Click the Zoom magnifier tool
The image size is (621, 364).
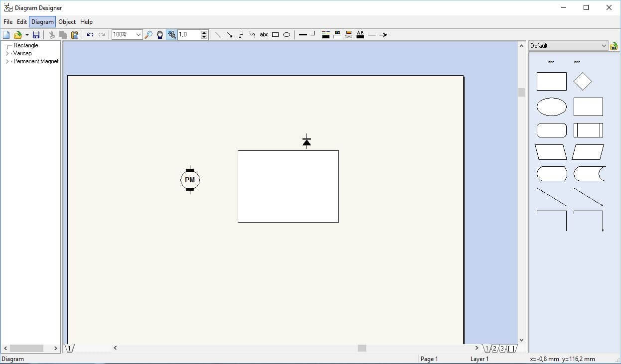click(149, 35)
